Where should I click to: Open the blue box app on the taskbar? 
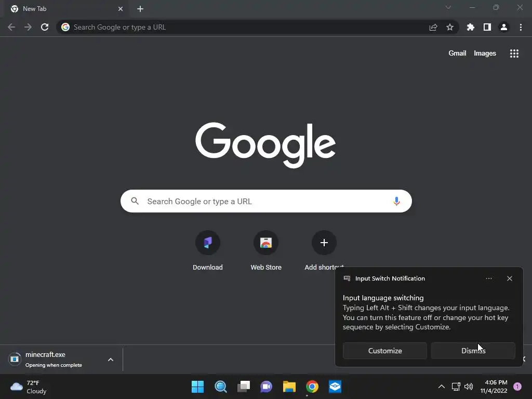[x=335, y=387]
